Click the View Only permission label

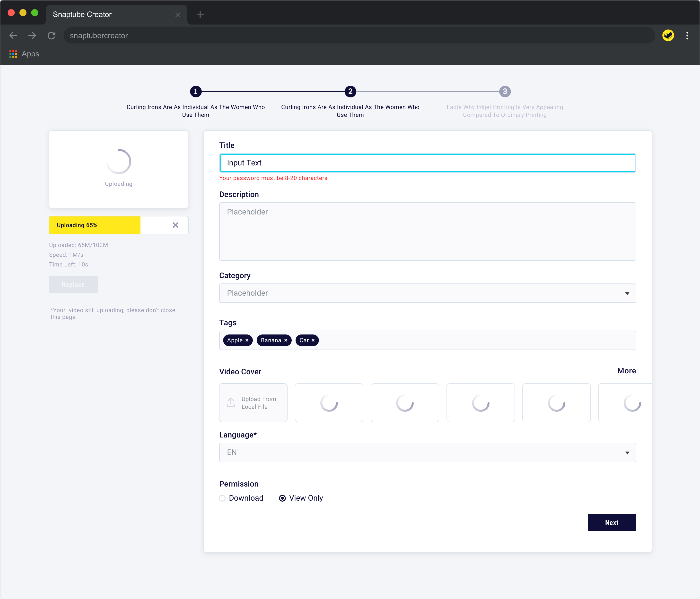tap(306, 498)
